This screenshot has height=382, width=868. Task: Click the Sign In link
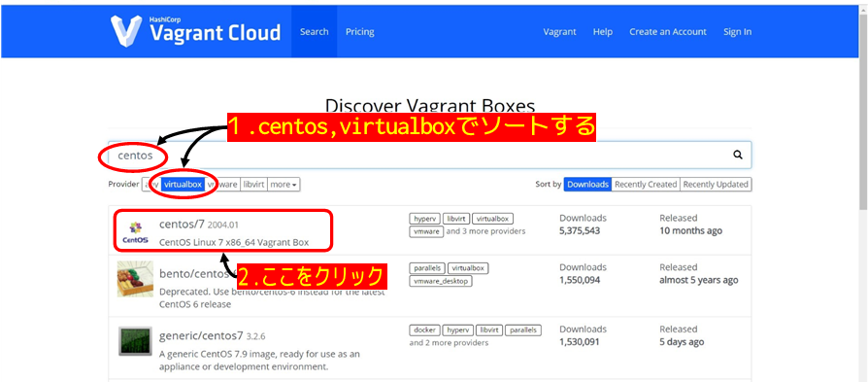[x=737, y=32]
